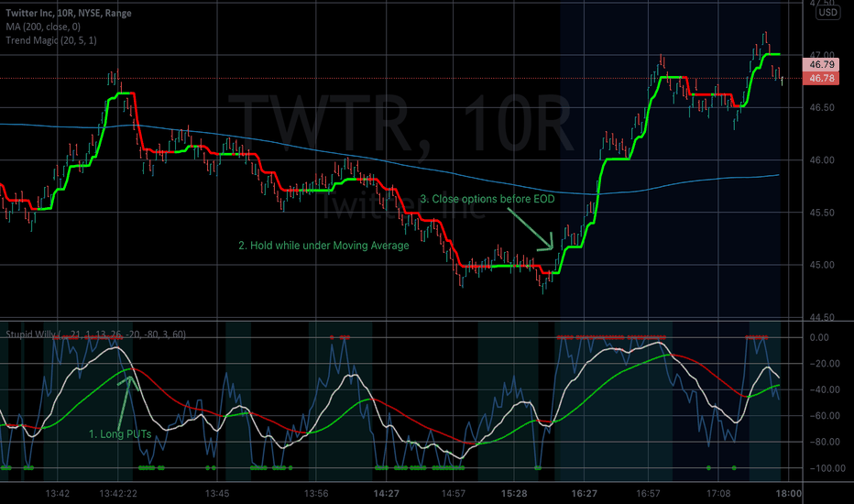This screenshot has width=854, height=504.
Task: Click the −80.00 oscillator scale label
Action: point(825,443)
